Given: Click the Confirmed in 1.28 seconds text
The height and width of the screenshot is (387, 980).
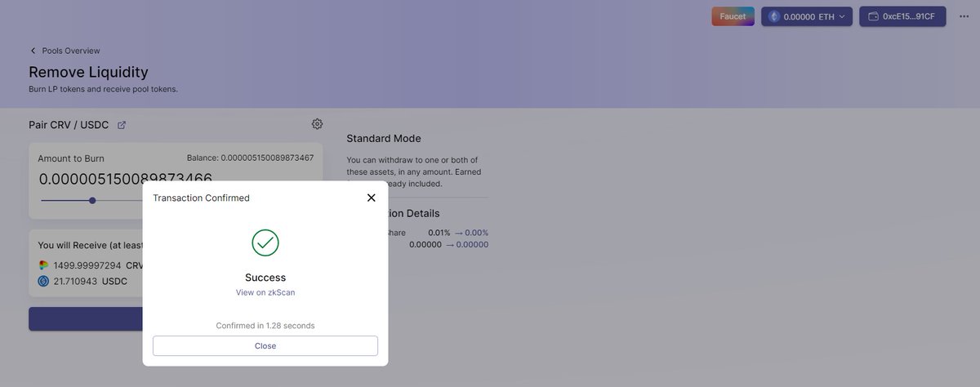Looking at the screenshot, I should [x=265, y=326].
